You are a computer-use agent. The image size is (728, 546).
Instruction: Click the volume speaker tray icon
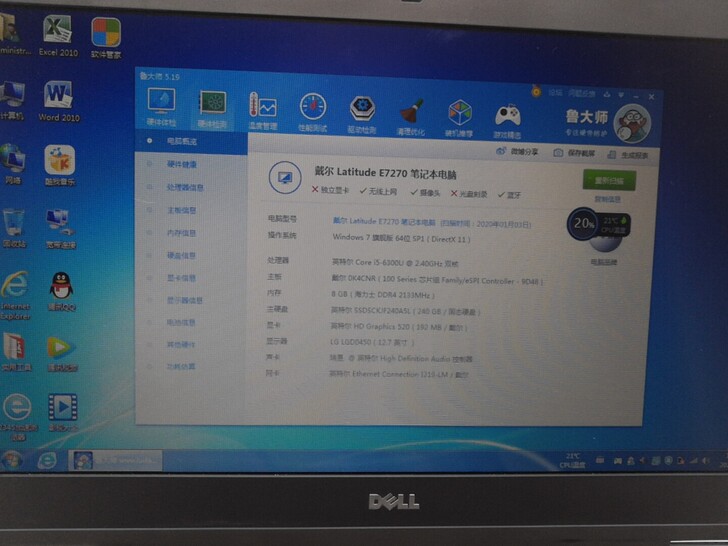pyautogui.click(x=707, y=461)
